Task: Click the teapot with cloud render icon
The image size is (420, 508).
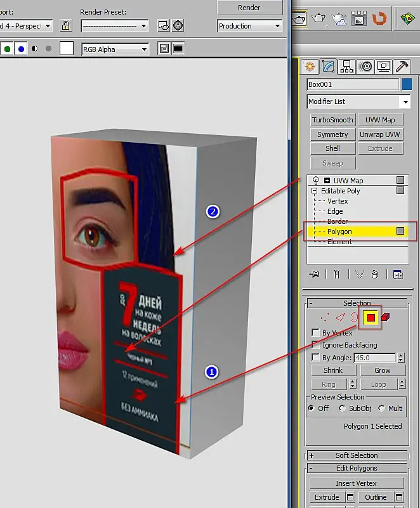Action: click(x=339, y=19)
